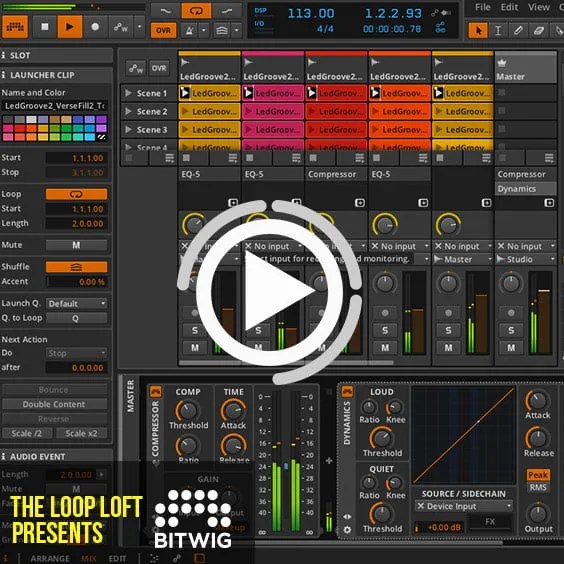Screen dimensions: 564x564
Task: Open fifth track's Master output dropdown
Action: pyautogui.click(x=463, y=259)
